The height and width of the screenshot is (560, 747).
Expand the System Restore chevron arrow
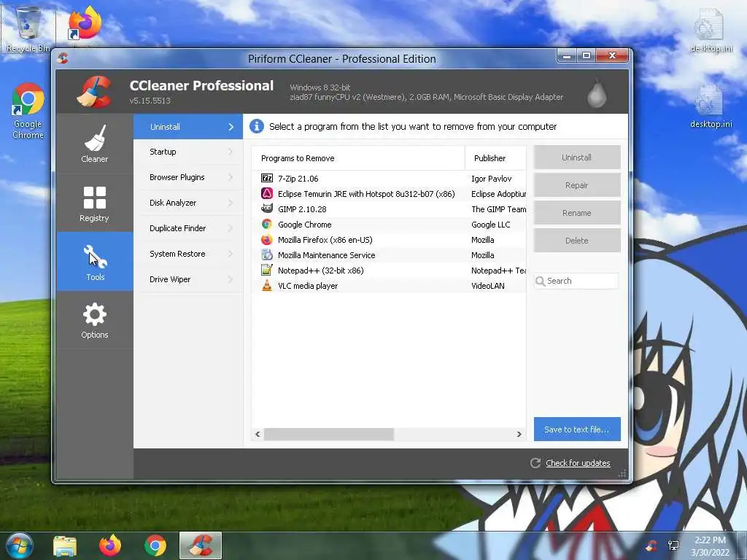point(231,254)
